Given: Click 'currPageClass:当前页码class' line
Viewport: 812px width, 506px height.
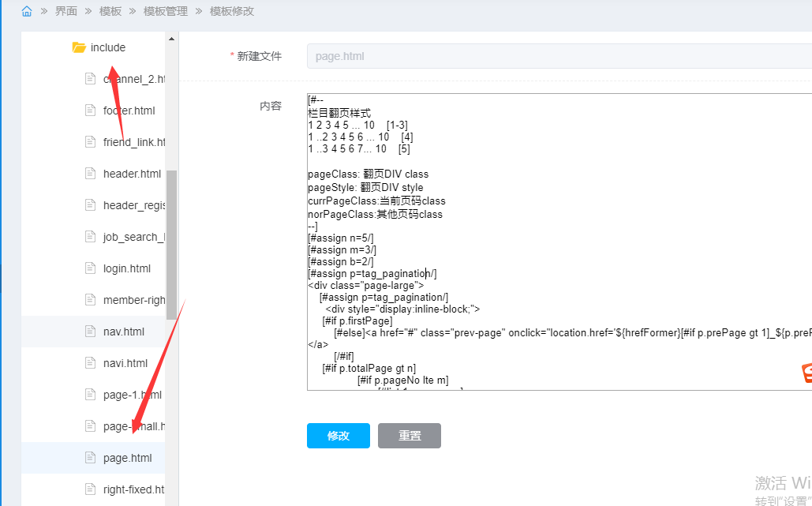Looking at the screenshot, I should tap(376, 201).
